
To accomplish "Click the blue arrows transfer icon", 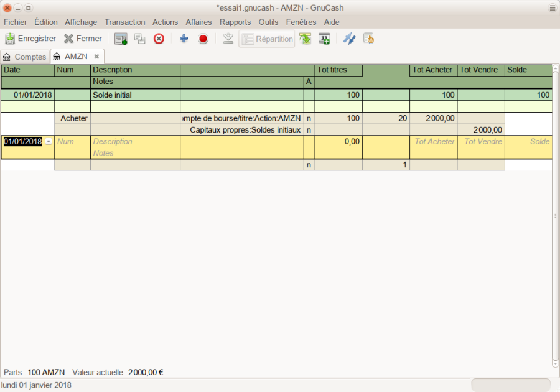I will click(349, 39).
